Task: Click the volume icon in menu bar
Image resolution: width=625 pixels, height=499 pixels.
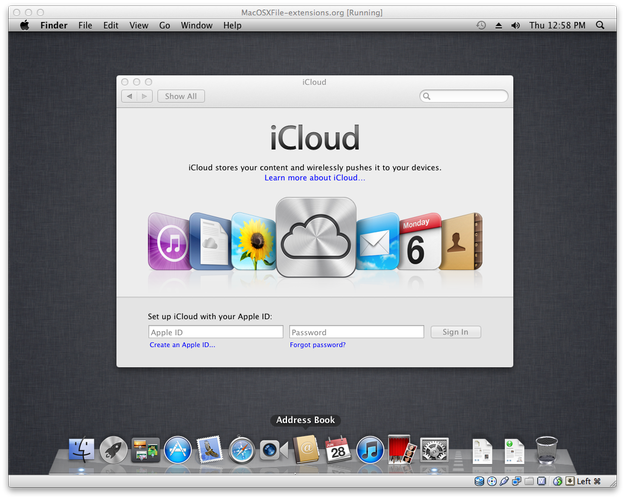Action: [x=516, y=25]
